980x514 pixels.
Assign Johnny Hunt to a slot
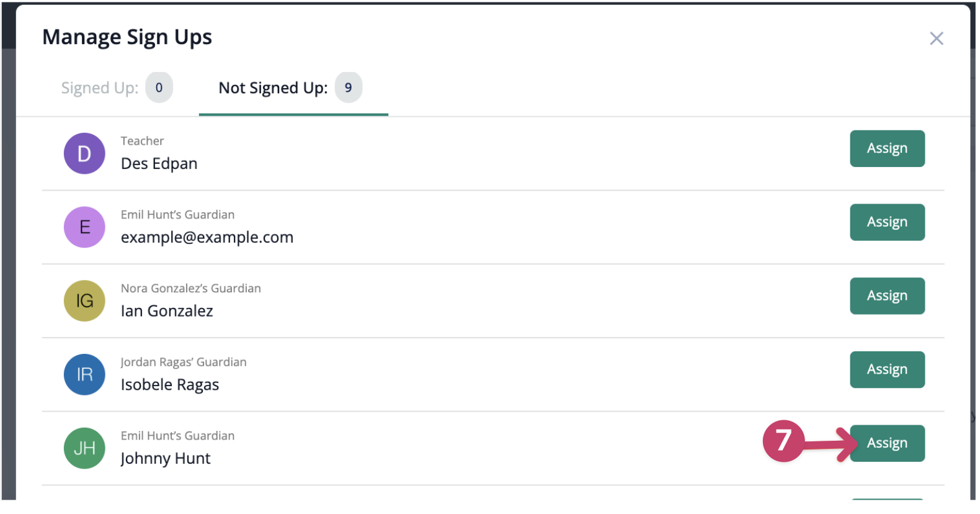(887, 443)
